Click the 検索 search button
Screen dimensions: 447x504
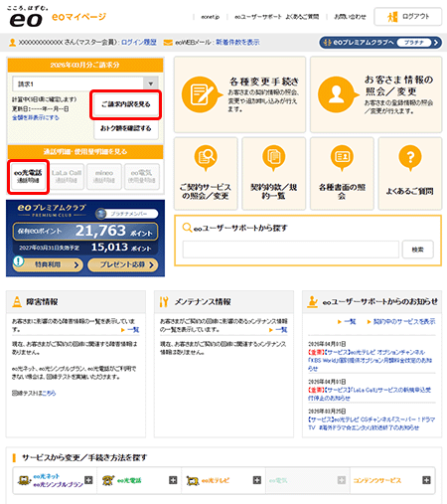(418, 250)
